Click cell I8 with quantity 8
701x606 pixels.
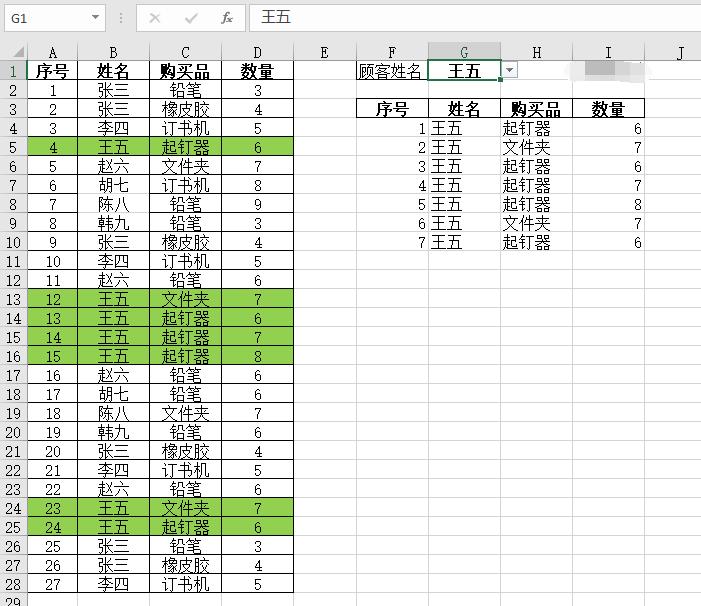608,204
